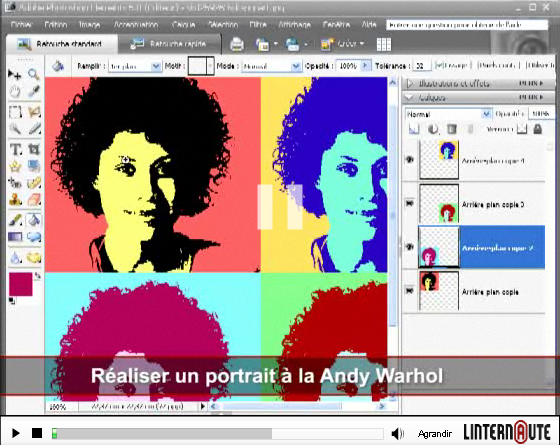Click the Print icon in shortcuts bar
This screenshot has height=445, width=560.
(237, 44)
